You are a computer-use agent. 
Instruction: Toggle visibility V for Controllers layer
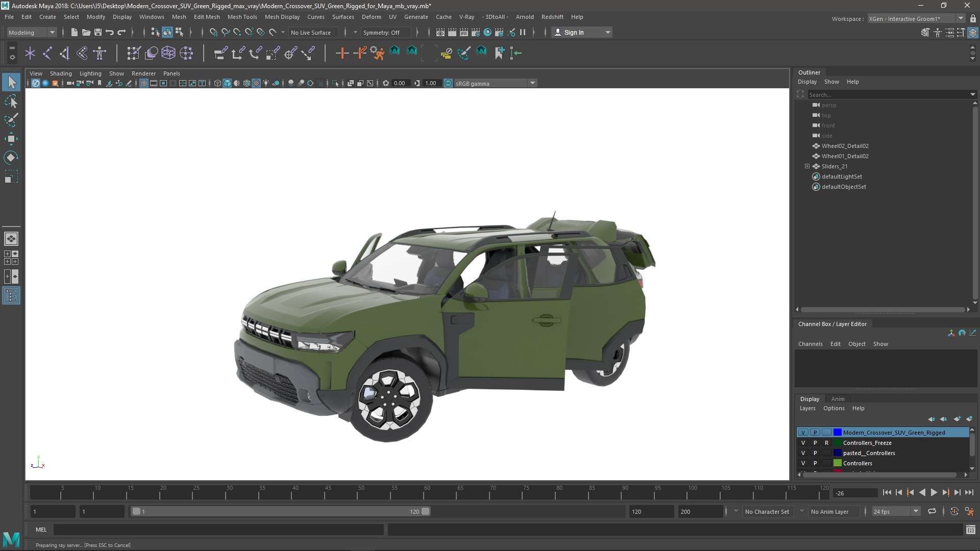click(802, 463)
